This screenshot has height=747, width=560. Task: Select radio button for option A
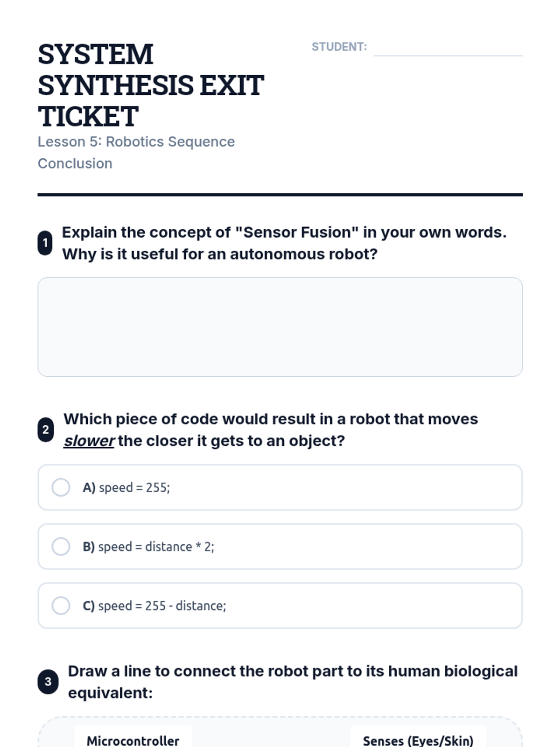click(61, 487)
